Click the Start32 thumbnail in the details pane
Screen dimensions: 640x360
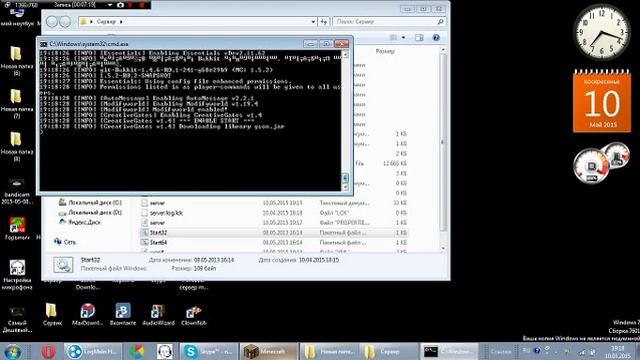(64, 264)
